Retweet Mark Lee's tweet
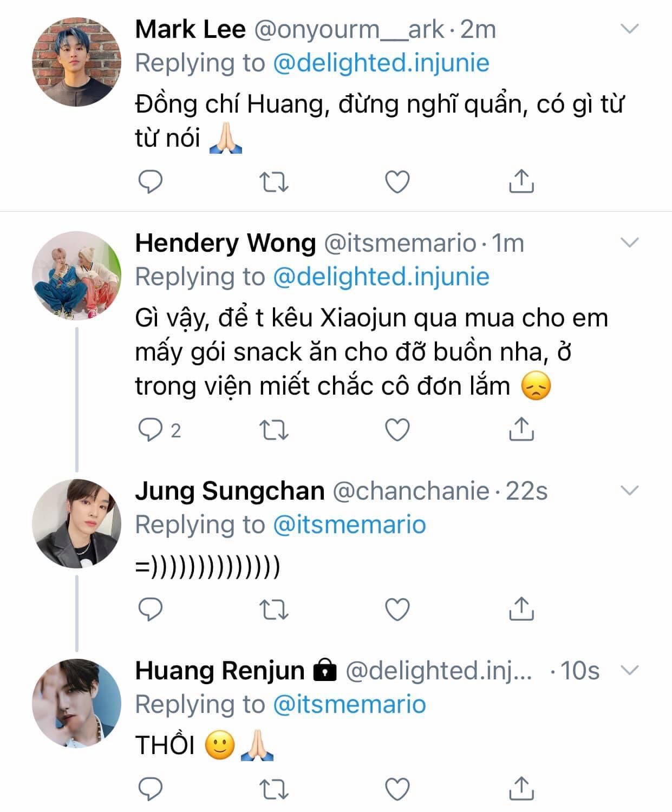 275,182
